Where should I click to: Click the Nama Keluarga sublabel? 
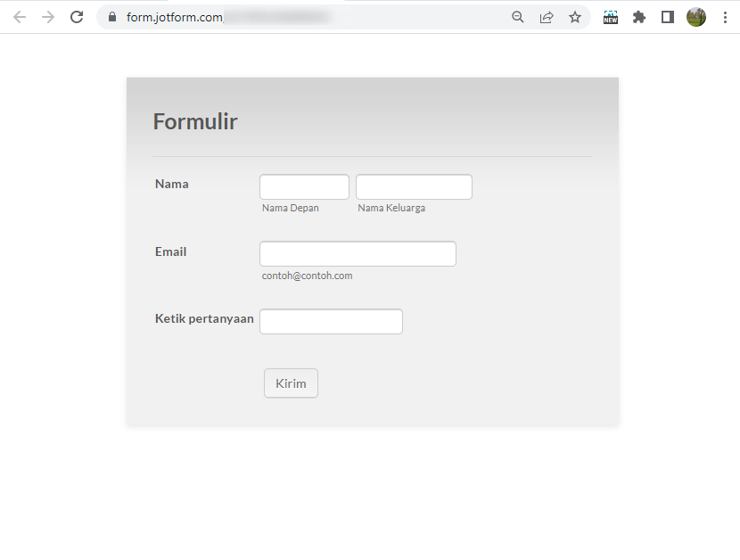(391, 209)
